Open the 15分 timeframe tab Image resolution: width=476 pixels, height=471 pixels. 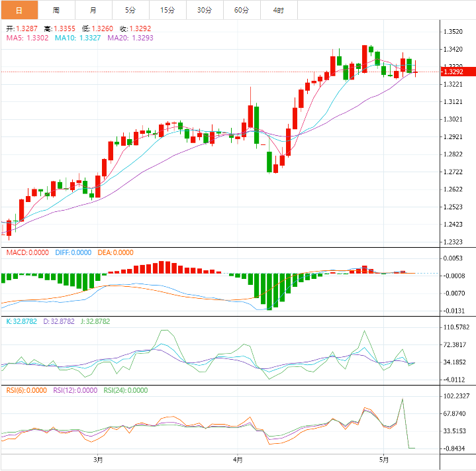coord(167,10)
